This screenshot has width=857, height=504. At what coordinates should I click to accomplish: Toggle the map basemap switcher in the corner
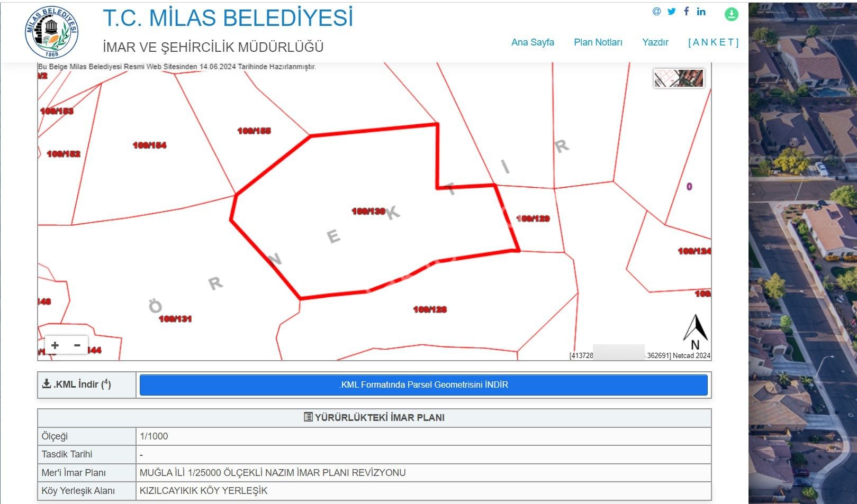(x=678, y=78)
